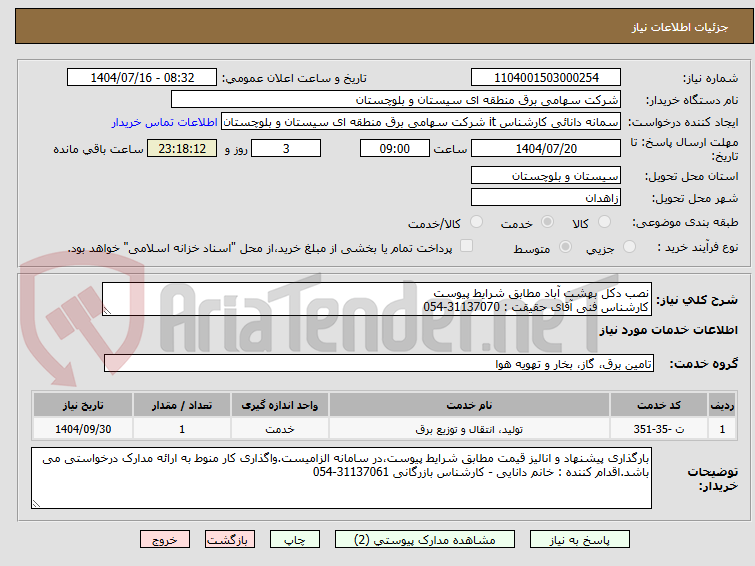Click the ردیف column header

[x=722, y=405]
